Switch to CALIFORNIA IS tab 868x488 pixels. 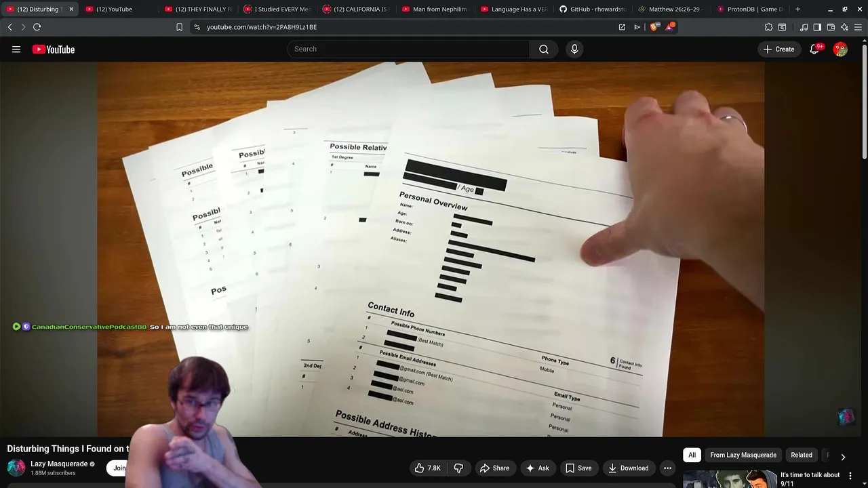coord(356,9)
